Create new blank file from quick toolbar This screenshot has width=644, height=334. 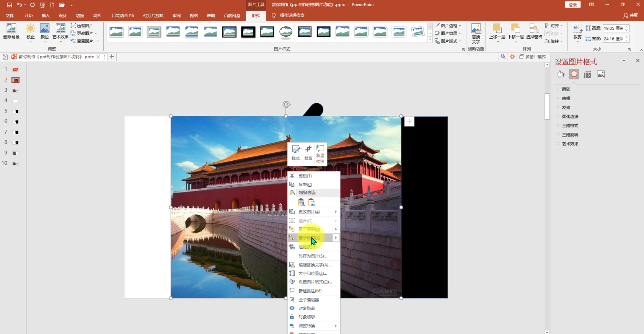pos(52,5)
